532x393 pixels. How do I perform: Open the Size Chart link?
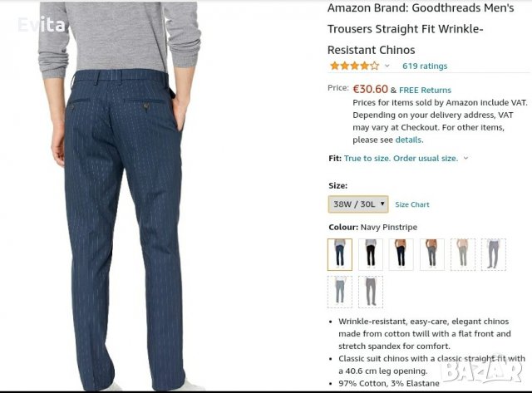412,204
